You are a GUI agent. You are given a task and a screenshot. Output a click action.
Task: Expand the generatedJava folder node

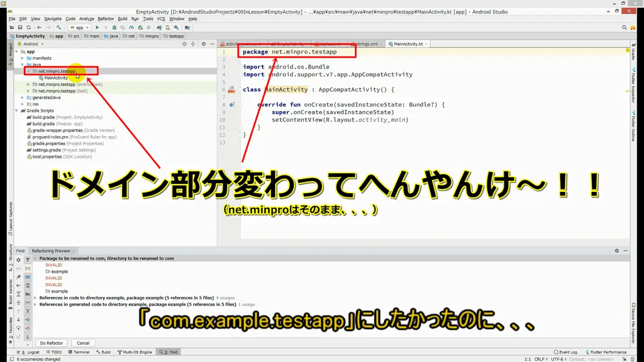[22, 98]
